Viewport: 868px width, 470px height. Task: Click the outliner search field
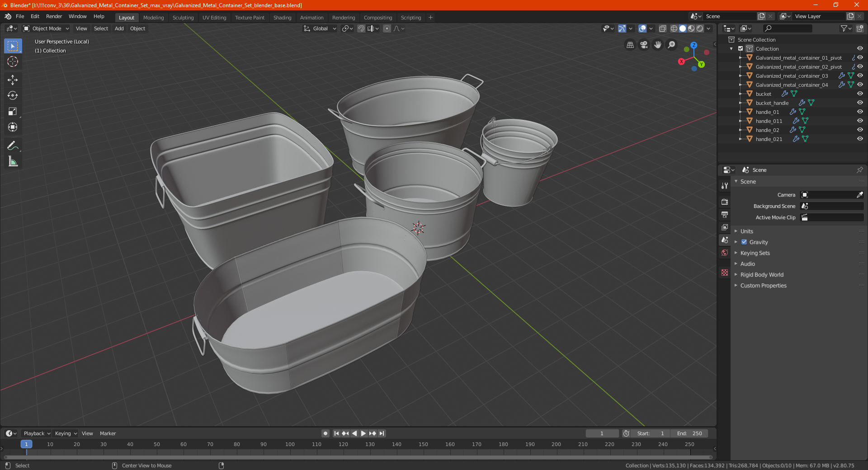[x=787, y=28]
